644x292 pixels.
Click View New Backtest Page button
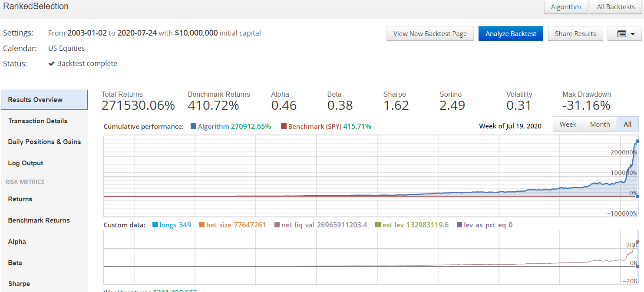point(430,34)
